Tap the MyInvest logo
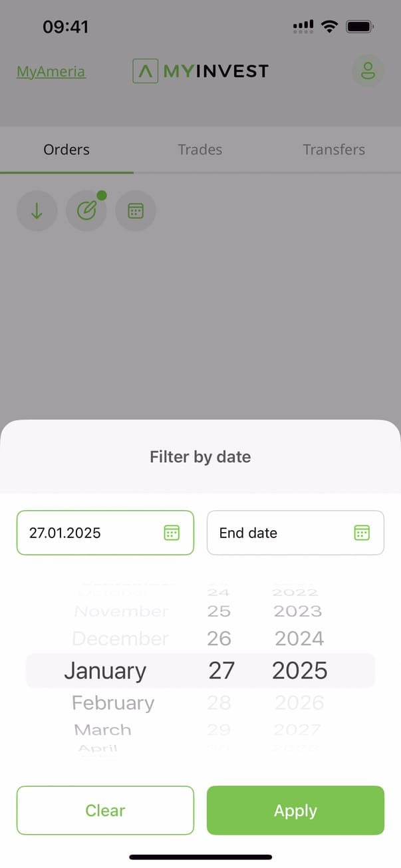This screenshot has height=868, width=401. 200,71
